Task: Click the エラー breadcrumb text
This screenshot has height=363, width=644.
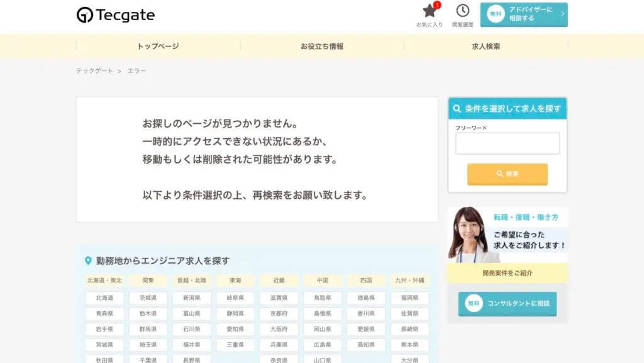Action: click(x=136, y=70)
